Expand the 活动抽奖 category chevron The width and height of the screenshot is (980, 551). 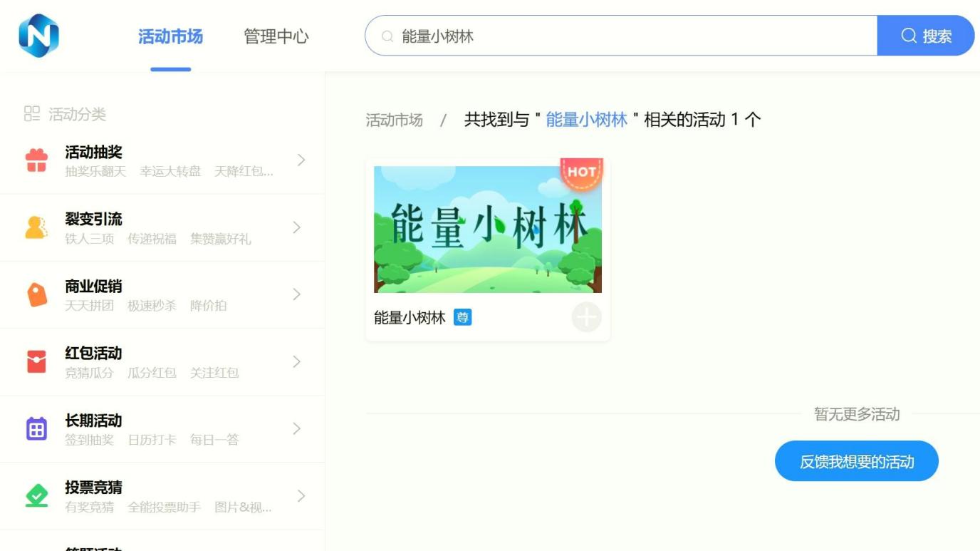click(301, 160)
